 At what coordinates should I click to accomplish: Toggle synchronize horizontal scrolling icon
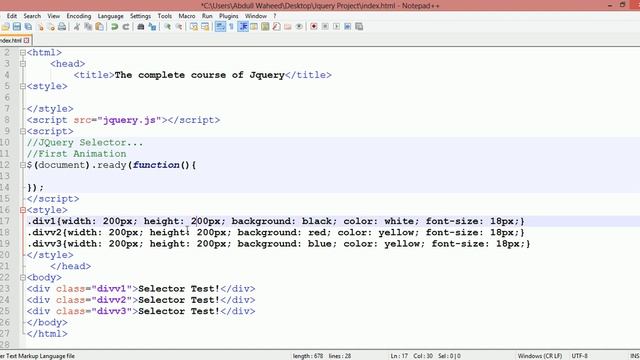[x=205, y=27]
